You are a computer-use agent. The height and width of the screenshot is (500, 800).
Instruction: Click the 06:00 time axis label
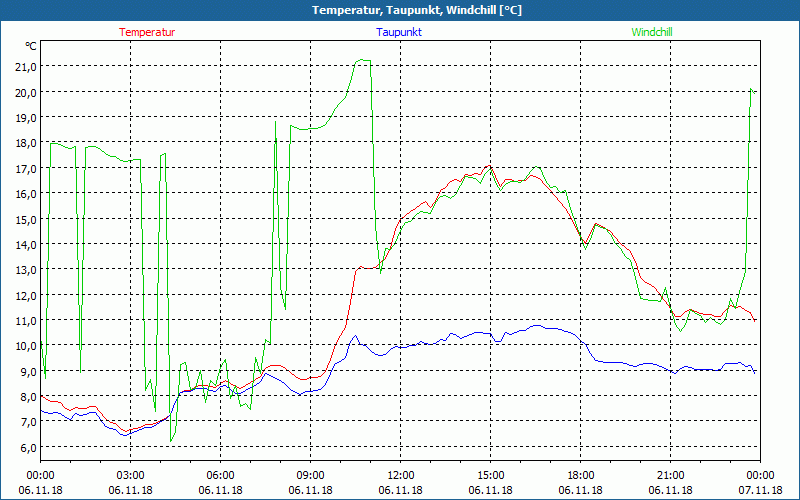(220, 476)
